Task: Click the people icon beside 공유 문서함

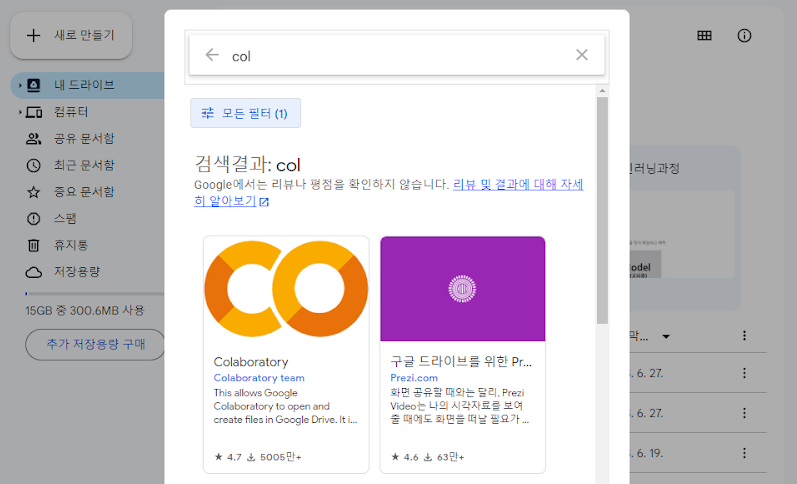Action: point(34,139)
